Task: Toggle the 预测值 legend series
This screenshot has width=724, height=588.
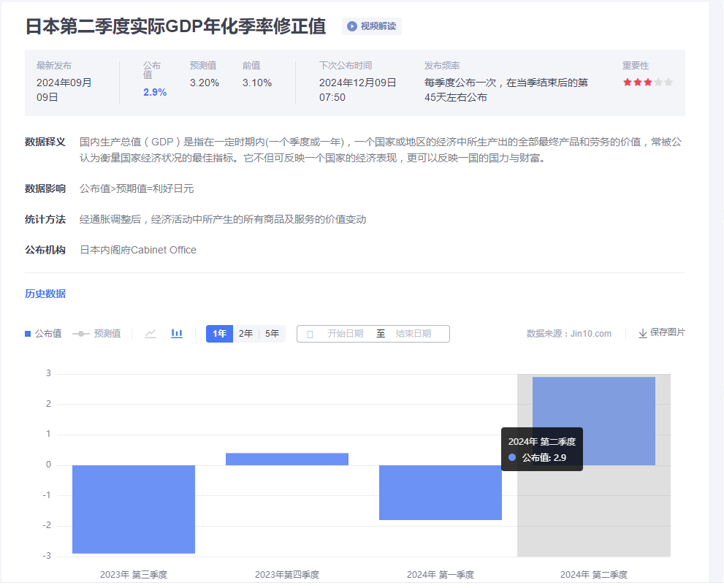Action: (97, 334)
